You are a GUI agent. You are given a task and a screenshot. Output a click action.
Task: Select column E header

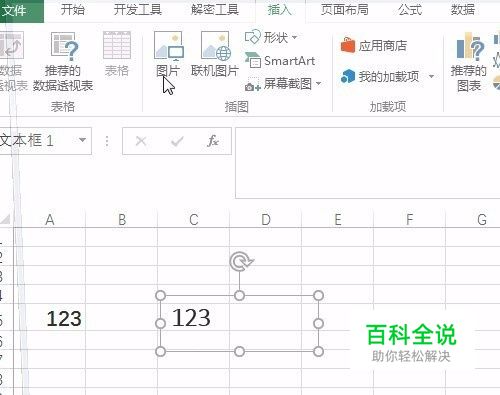pos(338,220)
